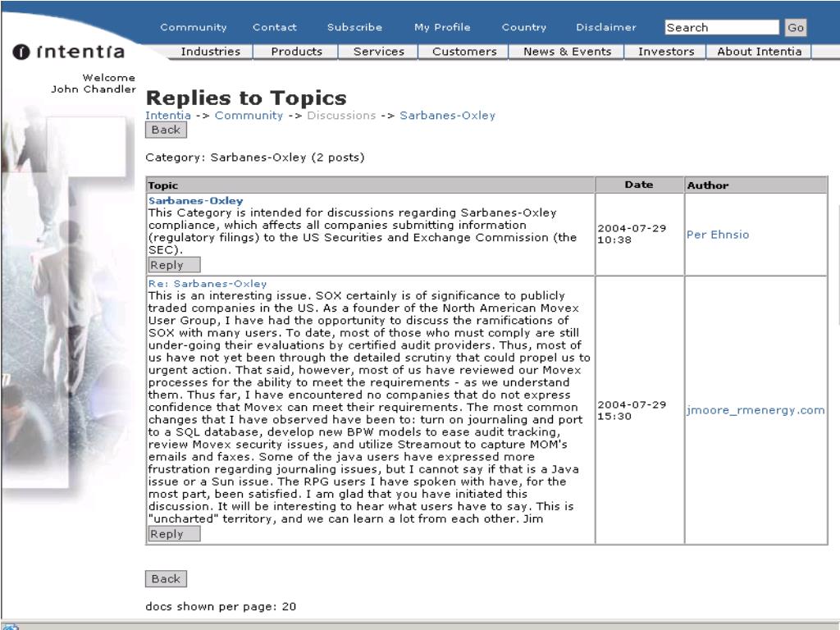This screenshot has height=630, width=840.
Task: Click the Back button below the table
Action: (166, 578)
